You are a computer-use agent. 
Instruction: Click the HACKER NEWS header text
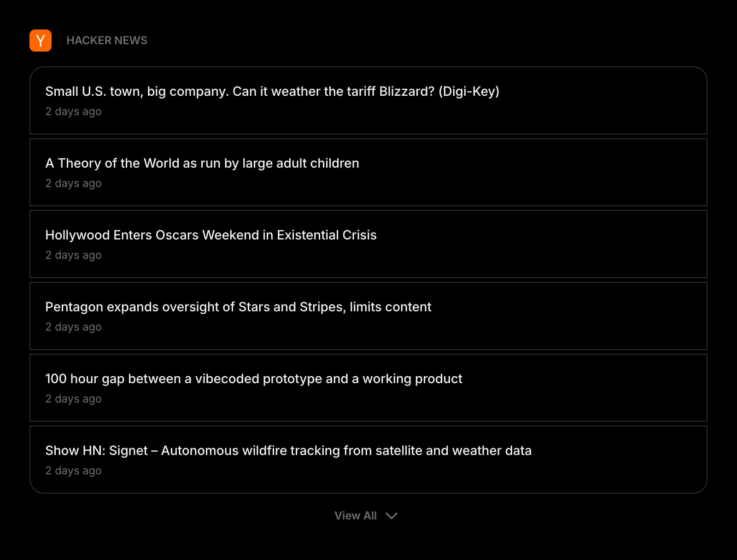tap(107, 41)
